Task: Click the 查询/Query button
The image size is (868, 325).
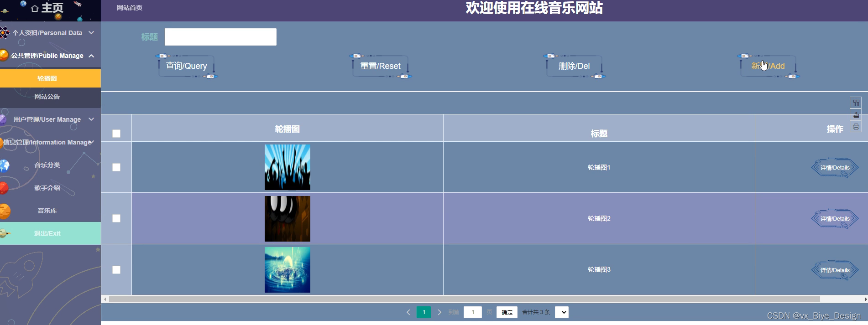Action: pos(187,66)
